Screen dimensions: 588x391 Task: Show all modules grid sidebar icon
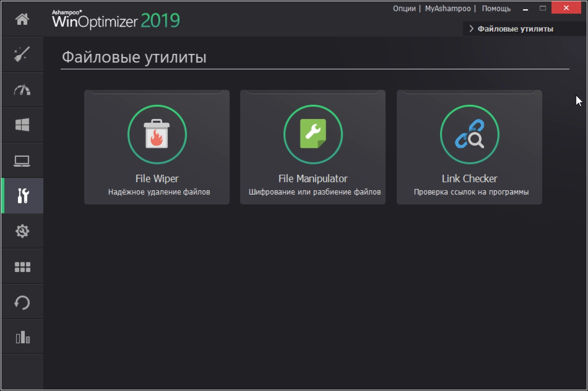point(22,266)
